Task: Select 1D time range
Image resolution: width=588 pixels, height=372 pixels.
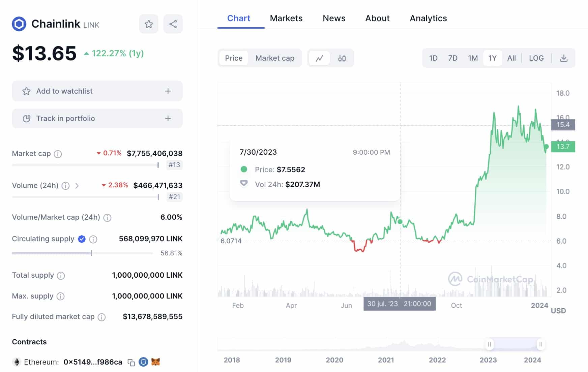Action: click(433, 58)
